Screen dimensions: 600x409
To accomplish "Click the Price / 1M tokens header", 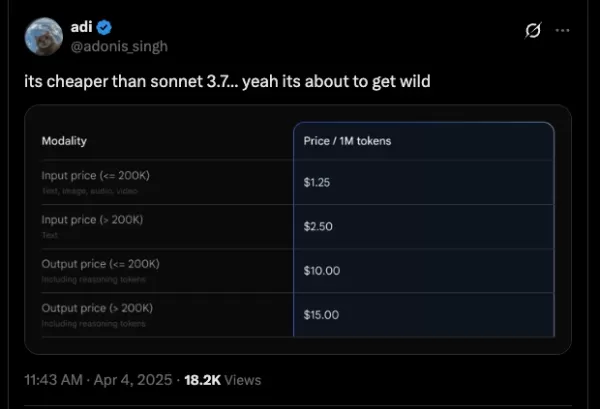I will tap(347, 141).
